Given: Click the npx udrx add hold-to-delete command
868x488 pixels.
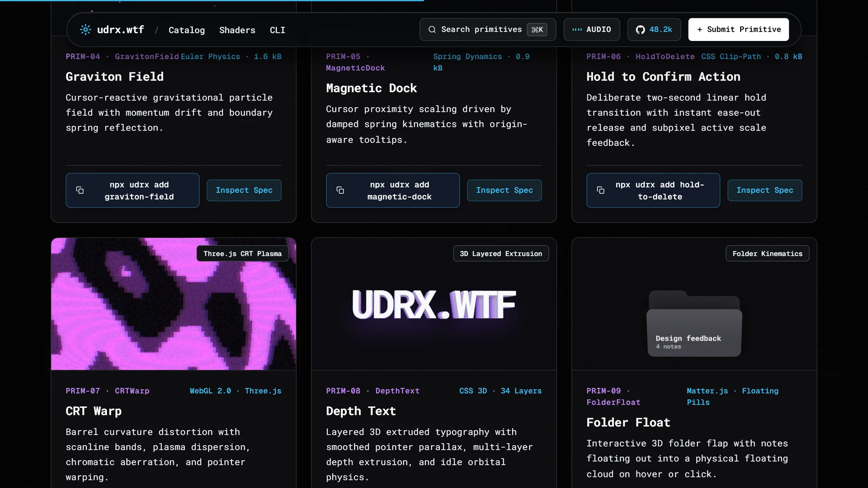Looking at the screenshot, I should tap(653, 190).
